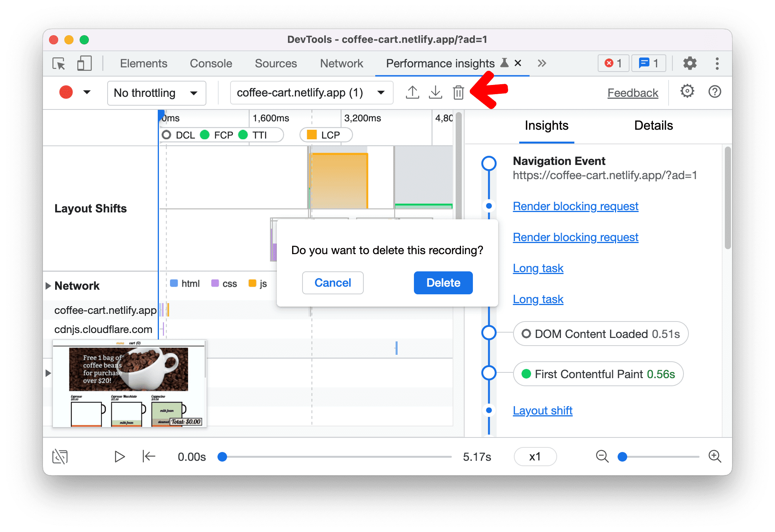The height and width of the screenshot is (532, 775).
Task: Click the download recording icon
Action: click(x=435, y=93)
